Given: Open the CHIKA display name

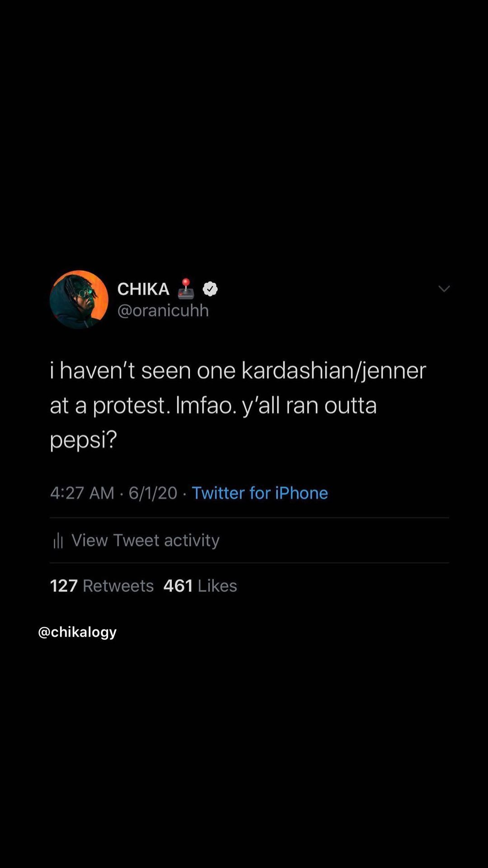Looking at the screenshot, I should (143, 289).
